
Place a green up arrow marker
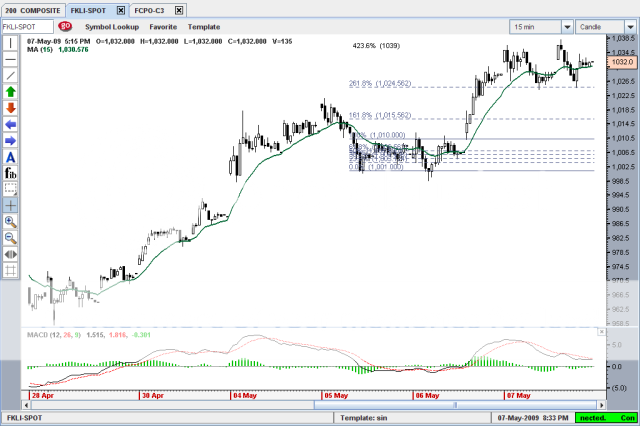click(x=10, y=91)
